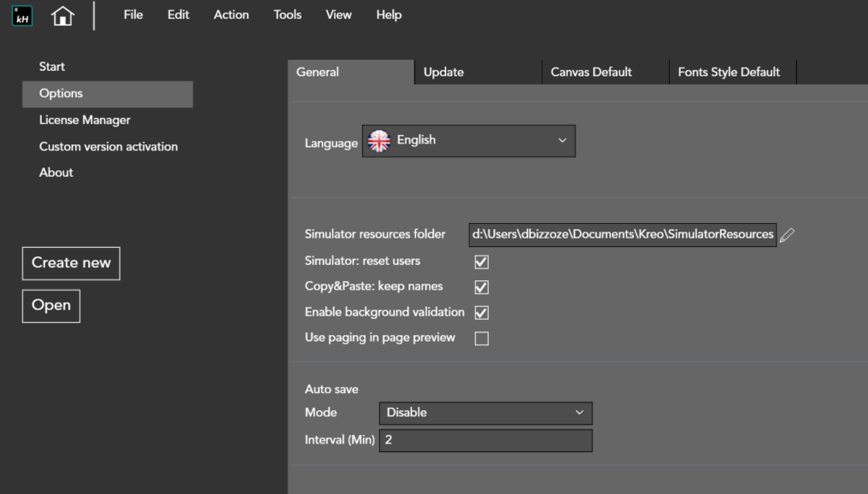This screenshot has width=868, height=494.
Task: Open the File menu
Action: pyautogui.click(x=133, y=15)
